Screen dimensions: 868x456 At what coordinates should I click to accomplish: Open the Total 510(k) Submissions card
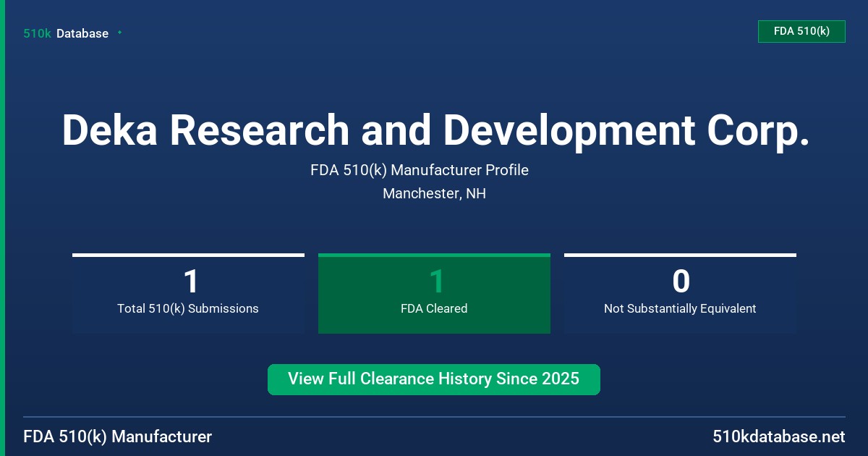tap(188, 293)
